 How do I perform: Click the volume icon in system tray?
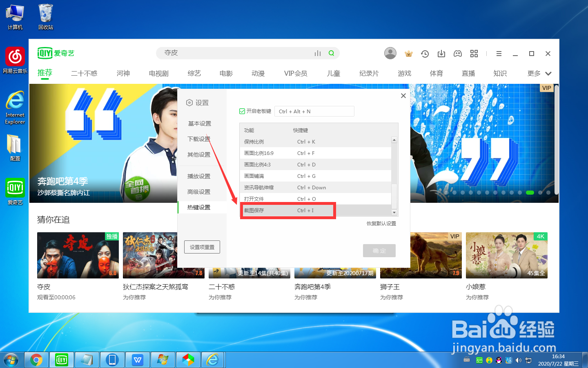(x=519, y=360)
